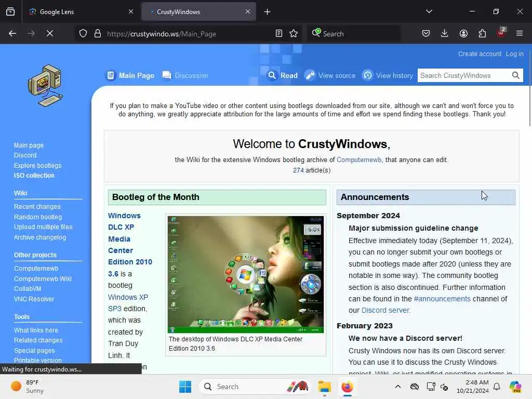Open Save to Pocket icon
This screenshot has width=532, height=399.
[426, 34]
